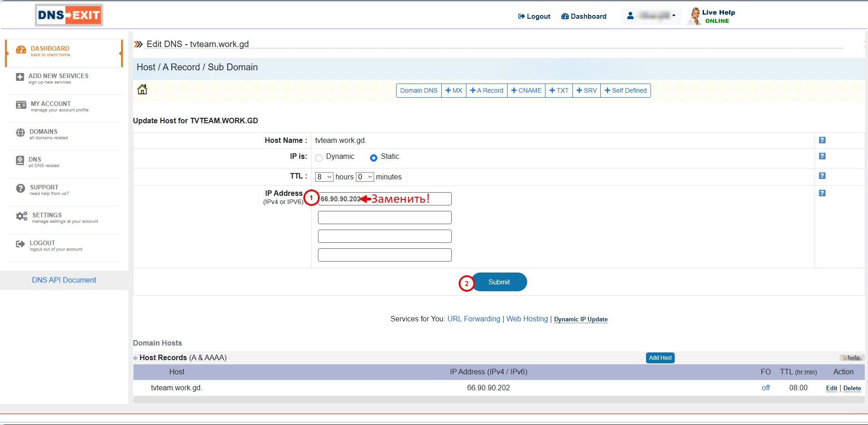The image size is (868, 425).
Task: Switch to the MX record tab
Action: click(454, 90)
